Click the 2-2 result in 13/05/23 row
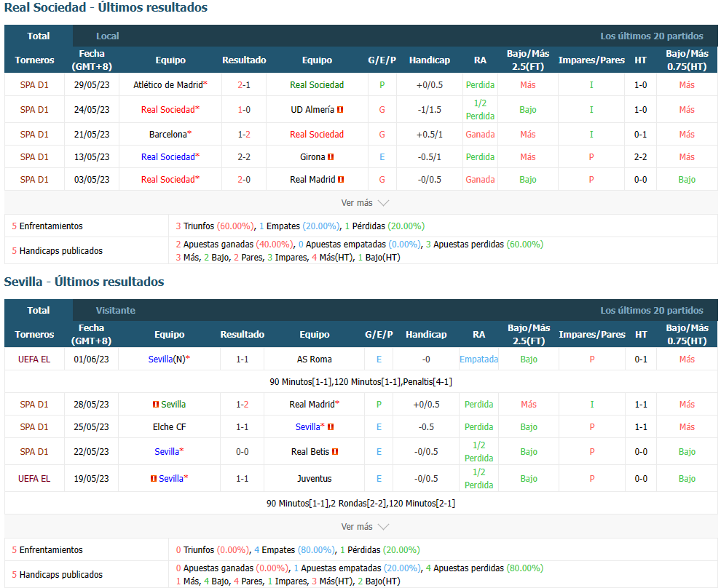 click(244, 157)
